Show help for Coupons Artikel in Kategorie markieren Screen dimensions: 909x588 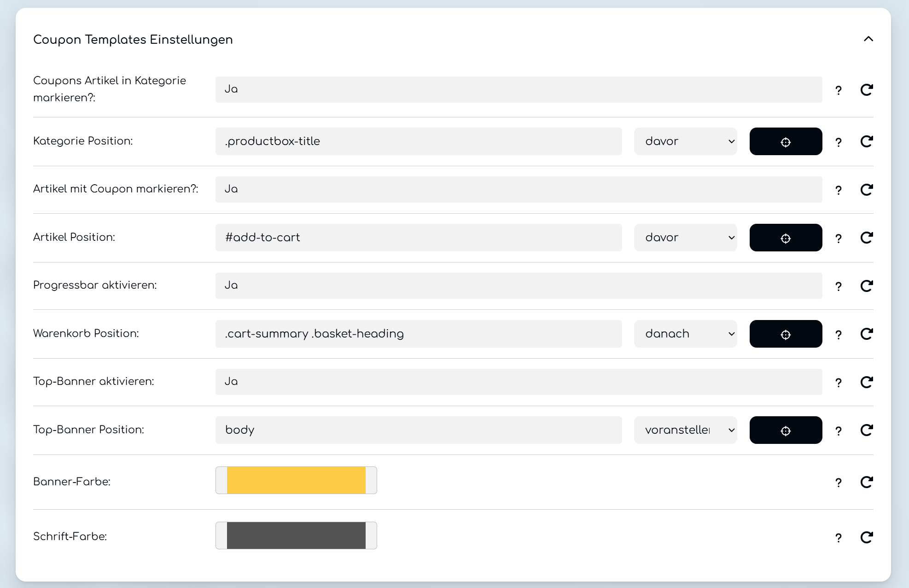pyautogui.click(x=839, y=90)
